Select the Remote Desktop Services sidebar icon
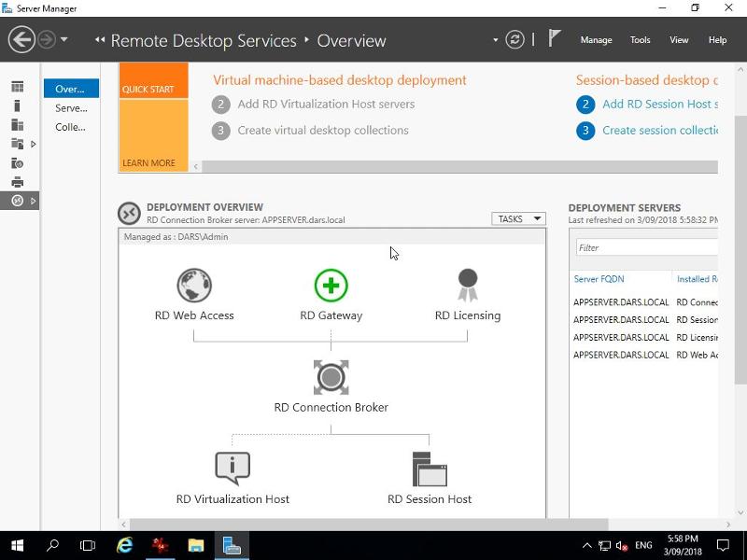The width and height of the screenshot is (747, 560). coord(17,201)
